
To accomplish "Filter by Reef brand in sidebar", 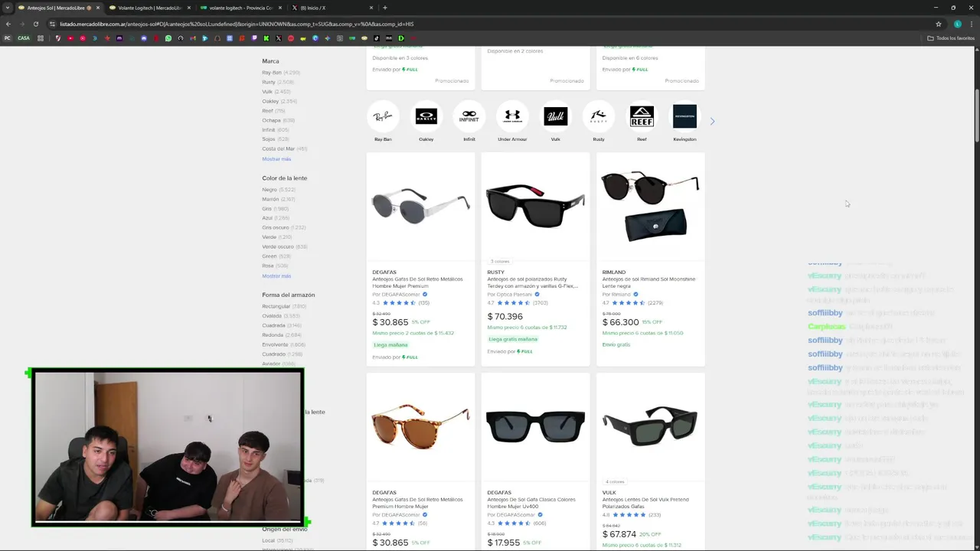I will point(273,111).
